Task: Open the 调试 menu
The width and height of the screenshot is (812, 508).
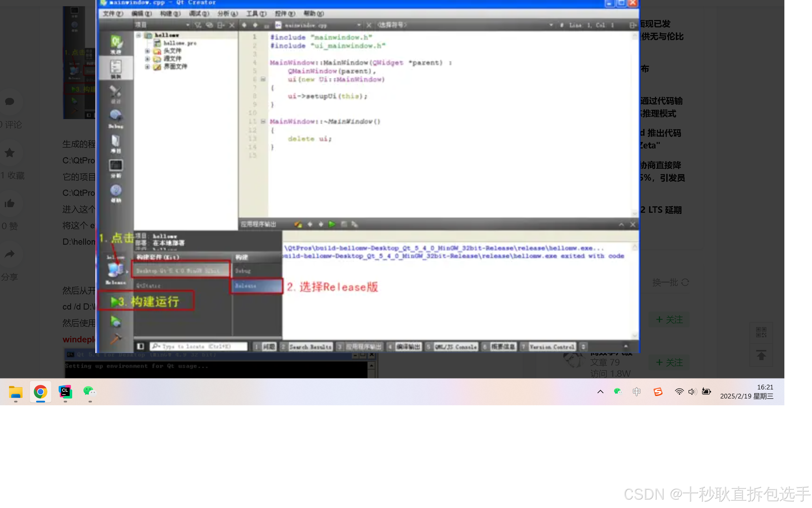Action: (x=199, y=14)
